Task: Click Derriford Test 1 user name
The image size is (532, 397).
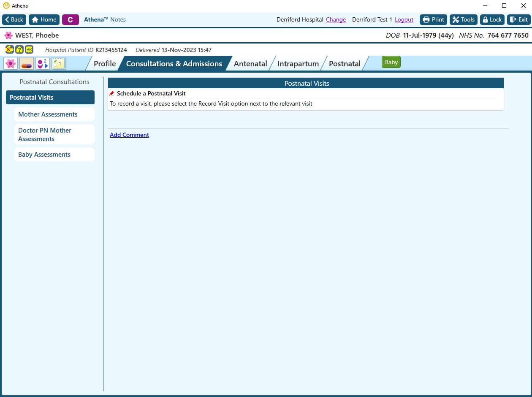Action: [x=372, y=19]
